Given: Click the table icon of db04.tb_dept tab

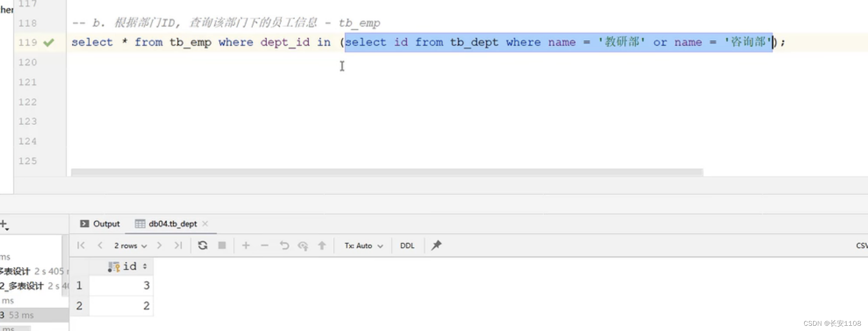Looking at the screenshot, I should pyautogui.click(x=140, y=223).
